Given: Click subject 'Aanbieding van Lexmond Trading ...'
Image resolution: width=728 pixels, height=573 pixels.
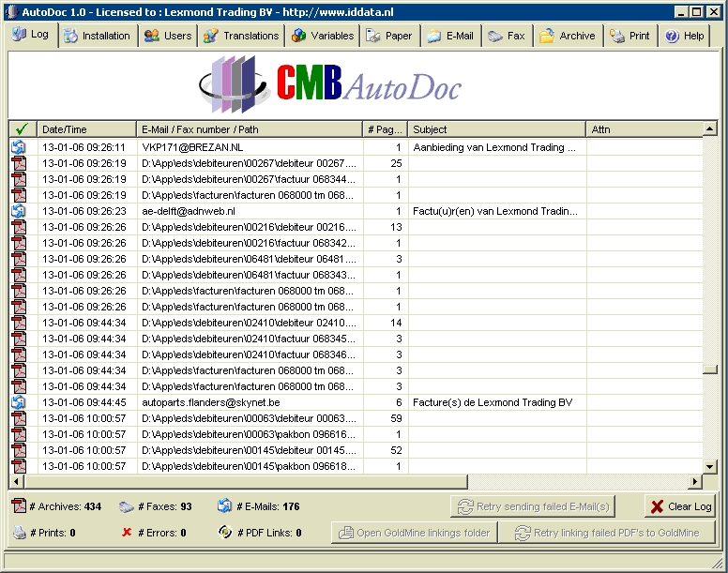Looking at the screenshot, I should click(494, 147).
